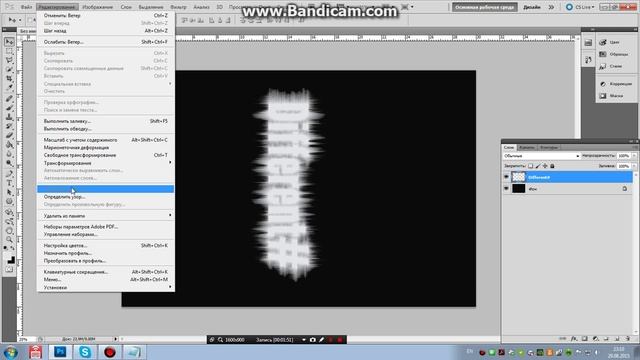The width and height of the screenshot is (640, 360).
Task: Choose Ослабить: Ветер menu item
Action: [x=105, y=42]
